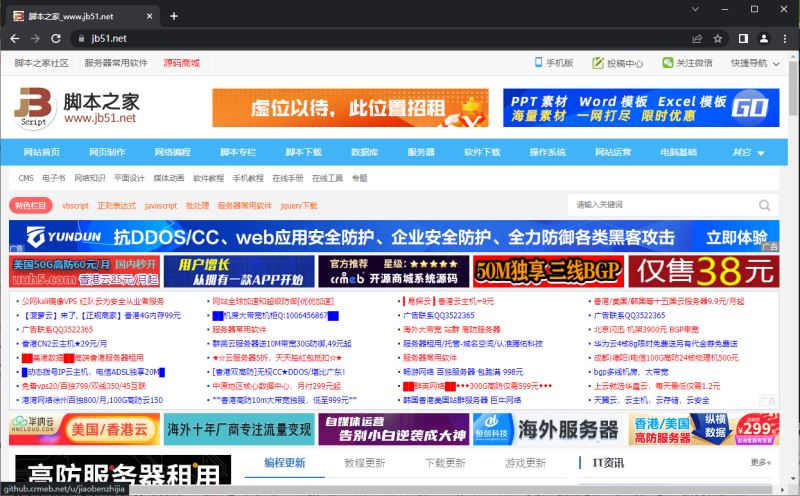The image size is (800, 496).
Task: Open the 脚本之家社区 link
Action: coord(41,63)
